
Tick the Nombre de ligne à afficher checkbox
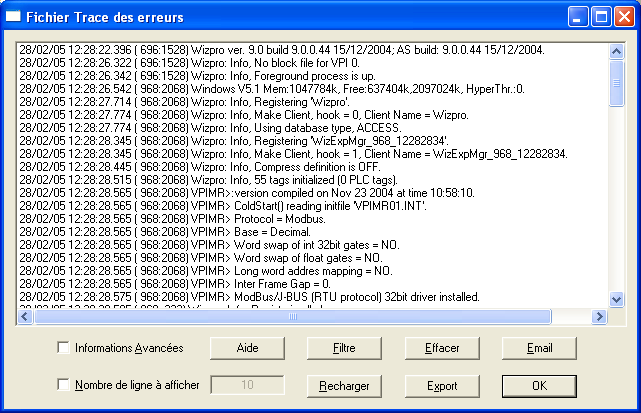(63, 384)
